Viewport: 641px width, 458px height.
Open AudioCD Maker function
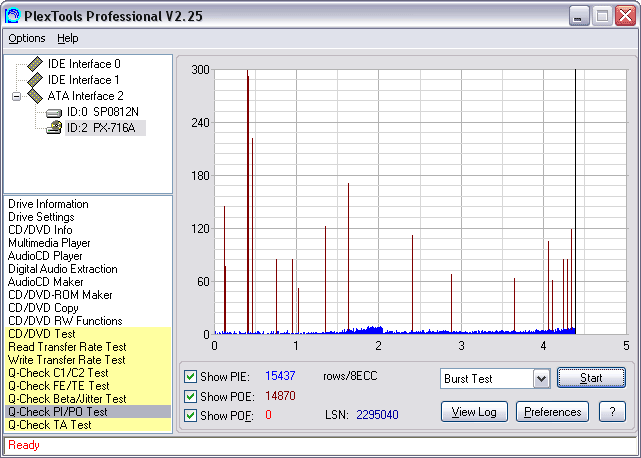[x=45, y=282]
